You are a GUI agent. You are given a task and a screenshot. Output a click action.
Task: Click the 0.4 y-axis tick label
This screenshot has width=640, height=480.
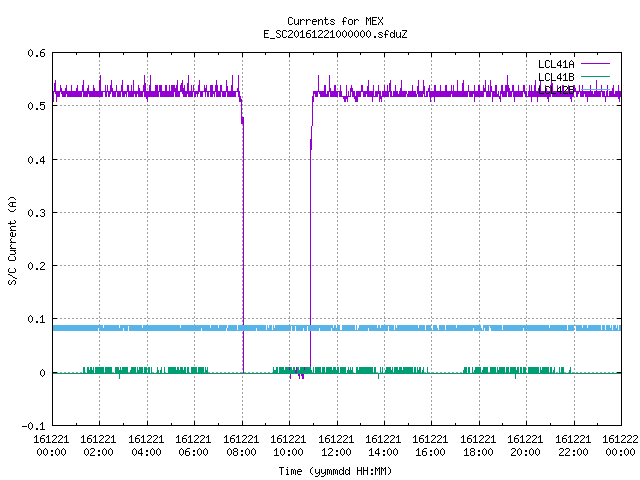[x=37, y=160]
